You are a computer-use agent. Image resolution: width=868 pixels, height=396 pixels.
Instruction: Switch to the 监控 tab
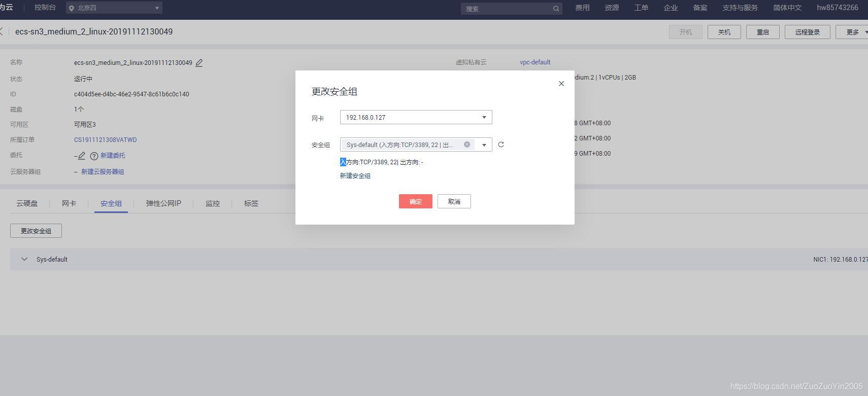point(213,203)
